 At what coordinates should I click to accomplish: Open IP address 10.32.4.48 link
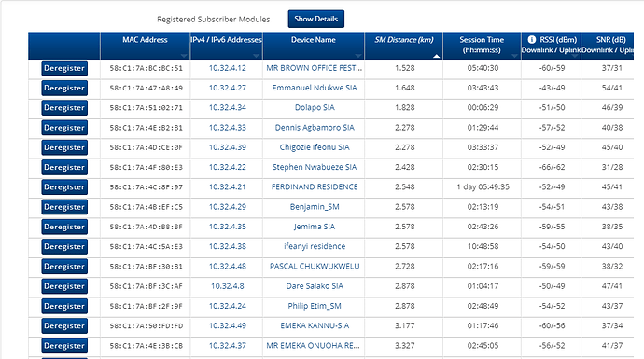point(227,267)
